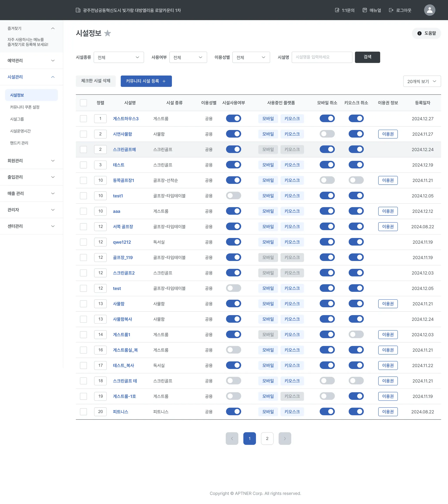Open the 시설종류 dropdown
448x504 pixels.
pos(119,57)
